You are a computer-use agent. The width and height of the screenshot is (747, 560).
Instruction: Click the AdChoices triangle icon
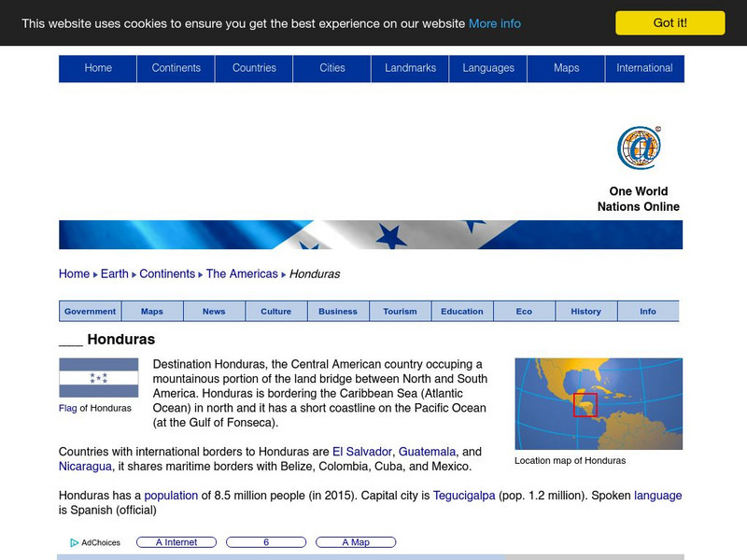tap(72, 542)
